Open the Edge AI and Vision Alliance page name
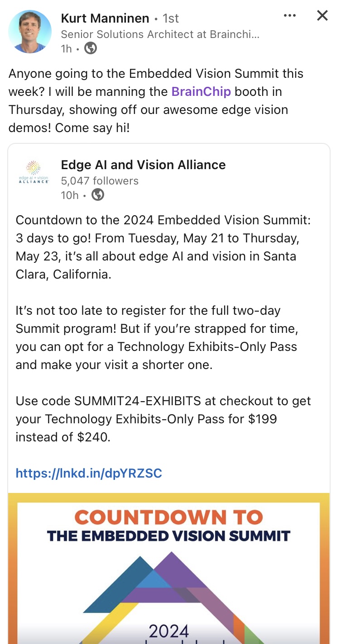Image resolution: width=341 pixels, height=644 pixels. 143,165
